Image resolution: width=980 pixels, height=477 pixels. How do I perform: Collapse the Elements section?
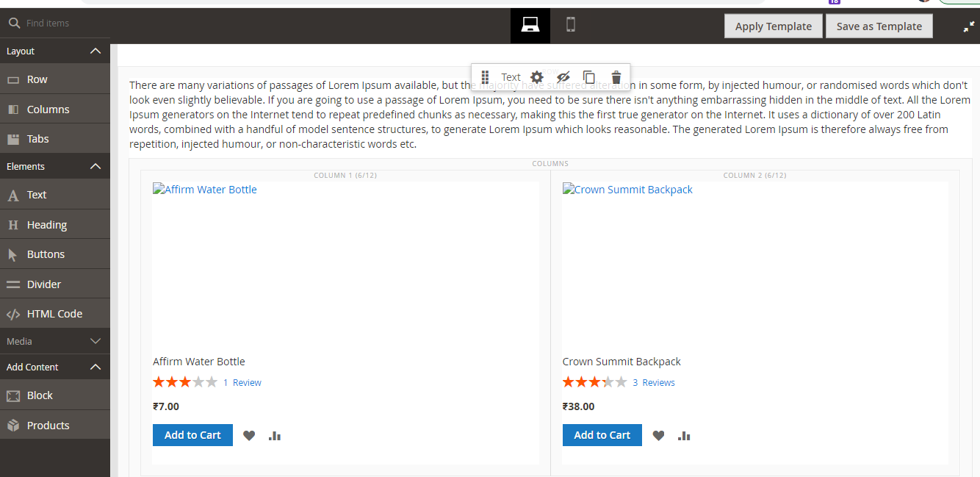point(96,166)
